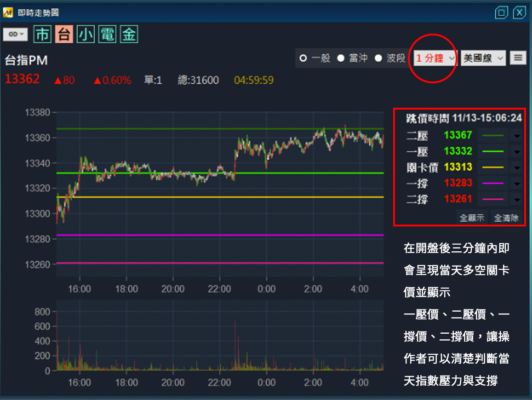The height and width of the screenshot is (400, 532).
Task: Click the restore window icon in title bar
Action: pos(502,12)
